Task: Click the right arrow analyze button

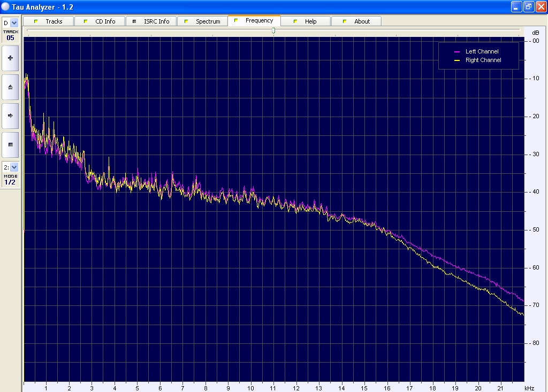Action: point(10,116)
